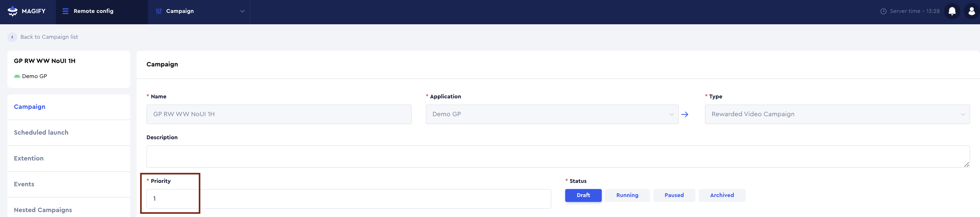The image size is (980, 217).
Task: Open notifications bell icon
Action: pyautogui.click(x=952, y=11)
